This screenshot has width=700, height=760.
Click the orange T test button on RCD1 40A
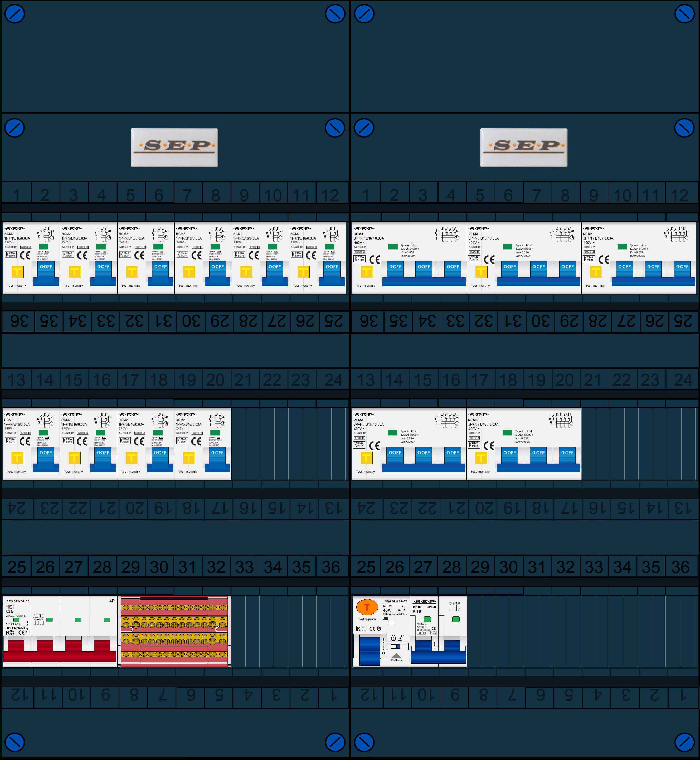(x=367, y=607)
